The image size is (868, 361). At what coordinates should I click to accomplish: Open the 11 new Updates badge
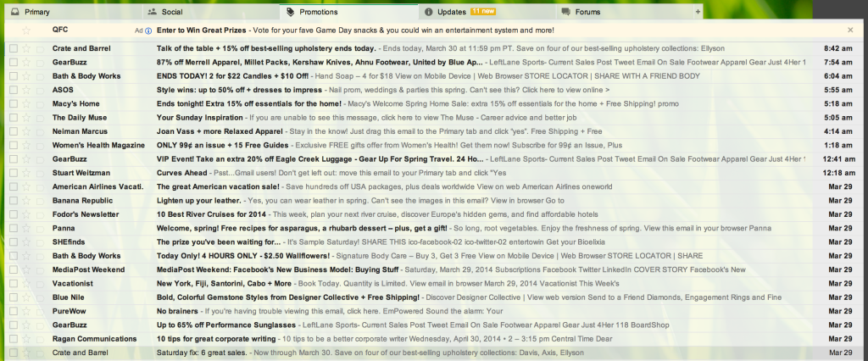coord(482,12)
